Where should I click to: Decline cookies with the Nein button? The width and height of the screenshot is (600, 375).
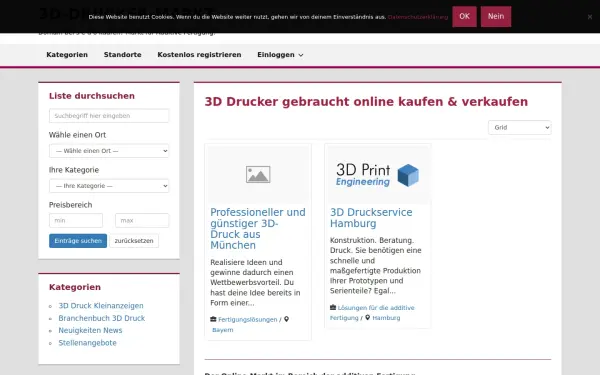[x=496, y=16]
